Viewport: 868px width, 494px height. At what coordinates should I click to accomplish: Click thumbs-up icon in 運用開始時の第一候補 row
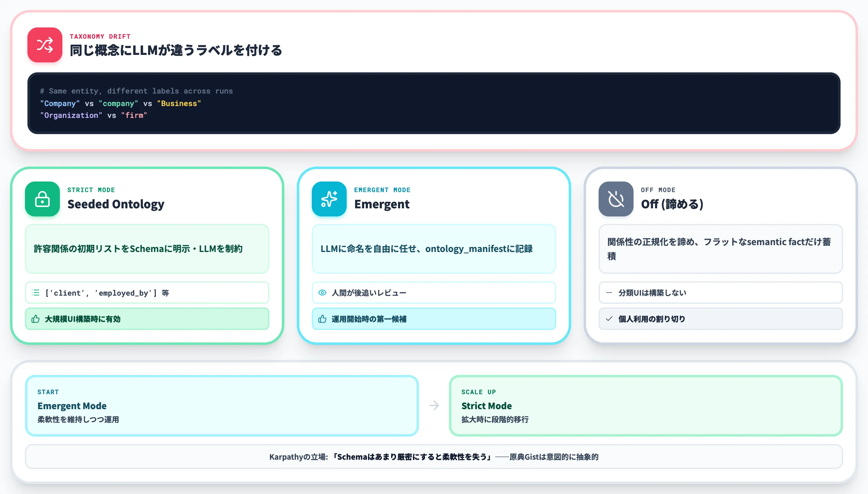click(x=322, y=319)
